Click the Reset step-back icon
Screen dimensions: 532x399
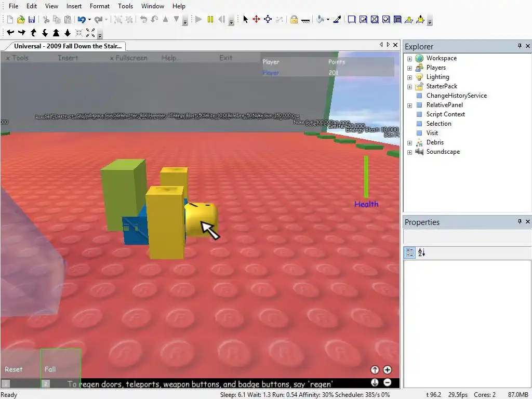point(221,19)
